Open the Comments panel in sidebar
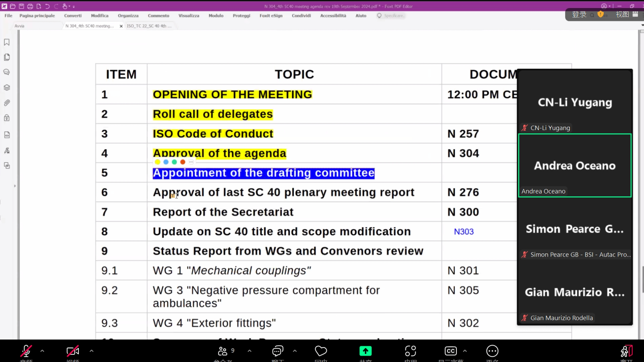 [x=7, y=72]
